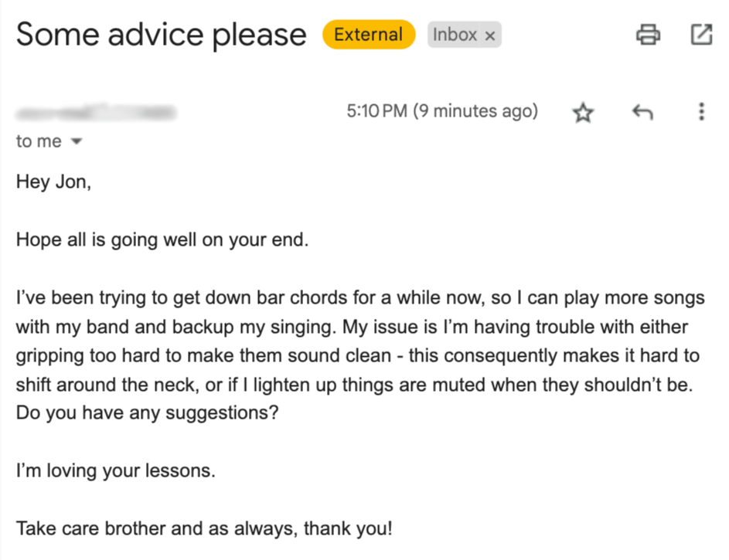
Task: Click the blurred sender name
Action: 95,114
